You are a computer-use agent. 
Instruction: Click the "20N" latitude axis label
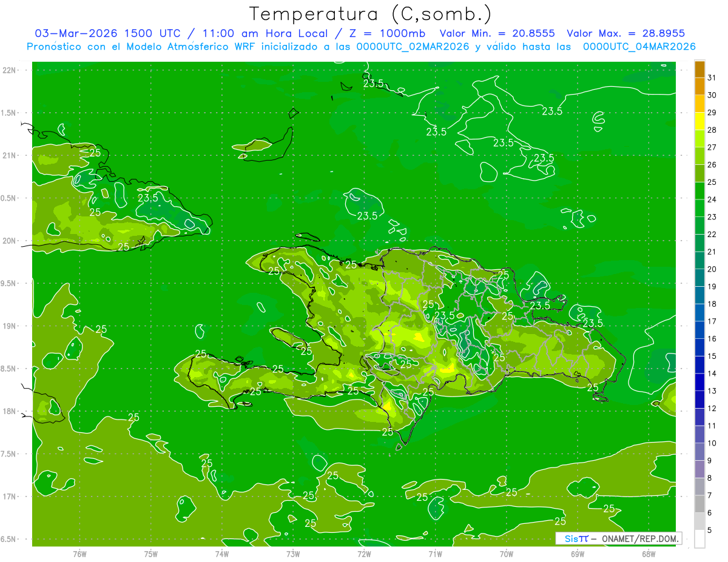coord(11,241)
